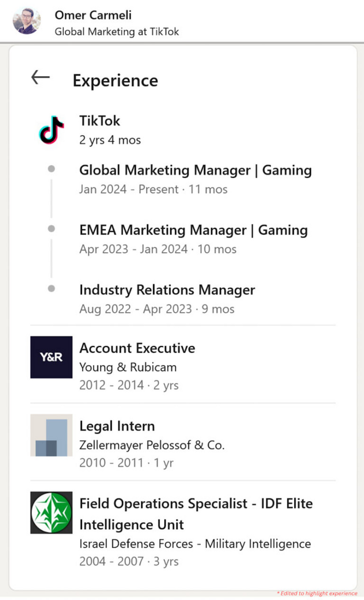This screenshot has height=600, width=364.
Task: Click the back arrow beside Experience
Action: tap(41, 77)
